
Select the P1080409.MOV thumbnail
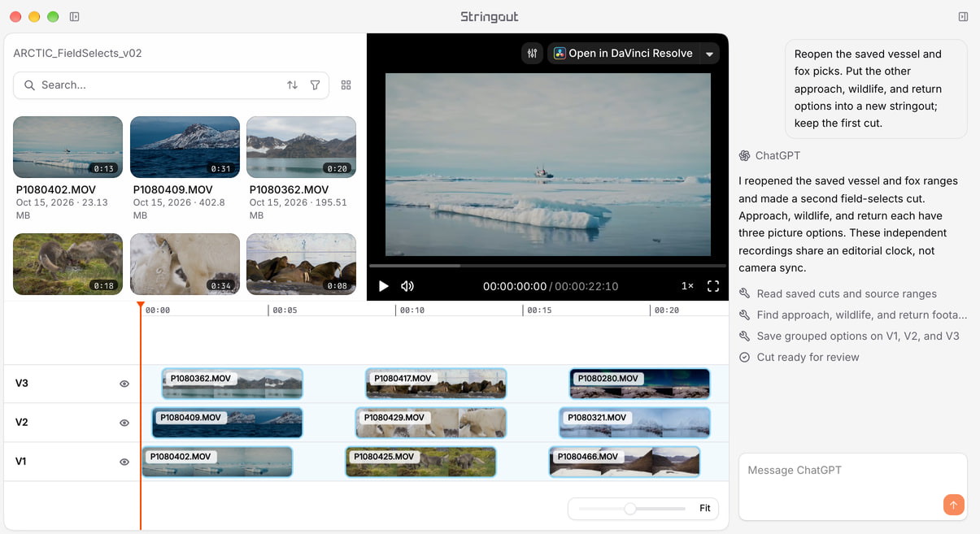point(185,147)
